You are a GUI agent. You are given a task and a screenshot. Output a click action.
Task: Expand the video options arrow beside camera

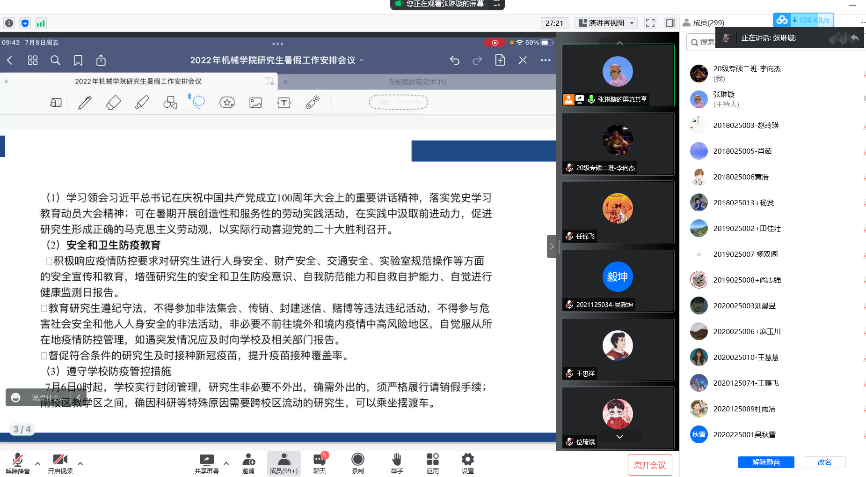[81, 463]
